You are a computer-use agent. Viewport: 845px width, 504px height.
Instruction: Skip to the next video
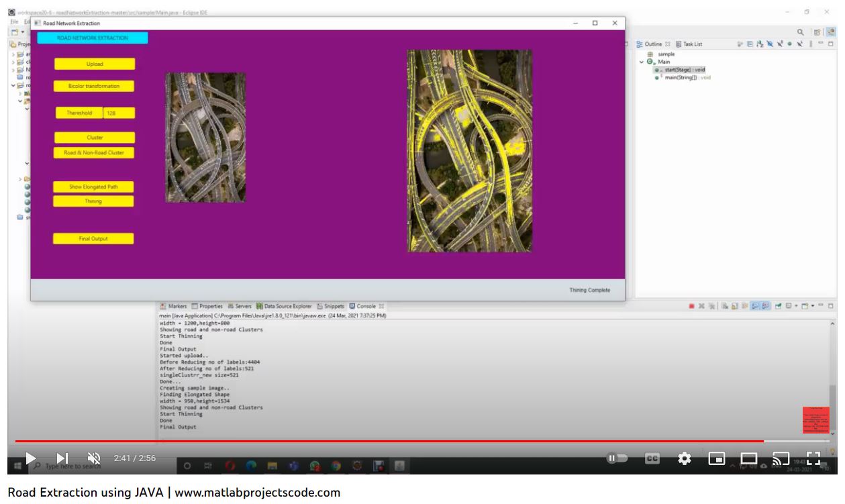pos(62,458)
